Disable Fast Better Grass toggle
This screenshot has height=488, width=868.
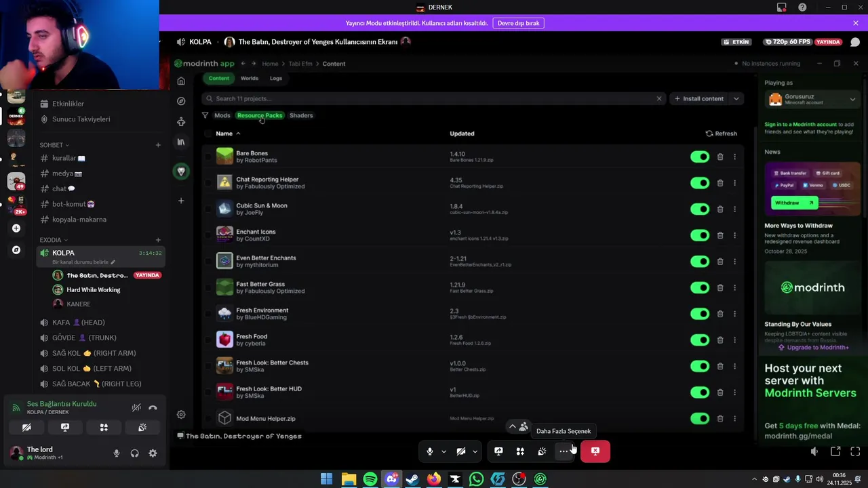click(x=700, y=287)
